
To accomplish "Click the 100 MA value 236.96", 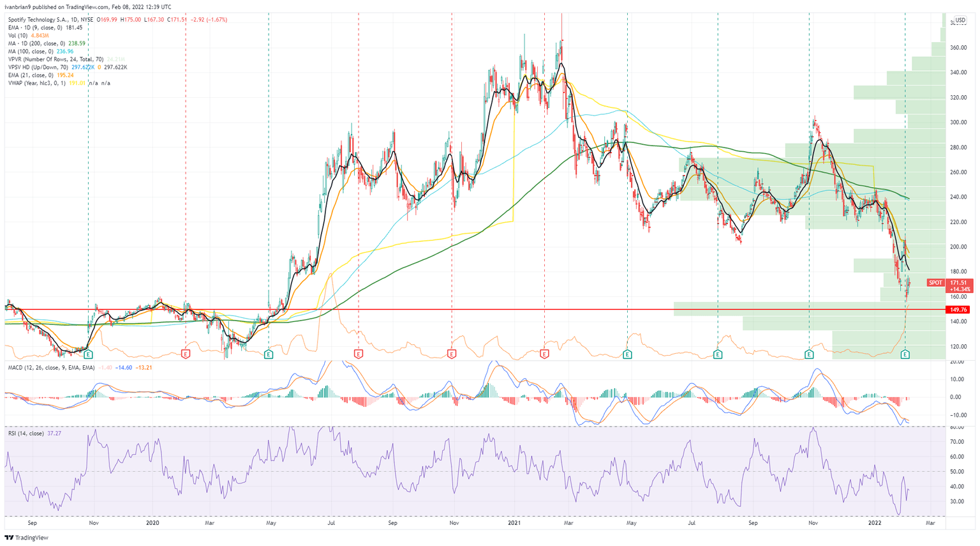I will [65, 51].
